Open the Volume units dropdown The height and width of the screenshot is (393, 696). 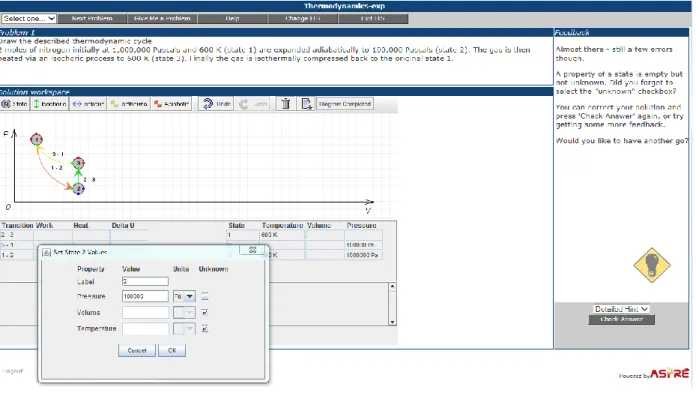pos(184,313)
